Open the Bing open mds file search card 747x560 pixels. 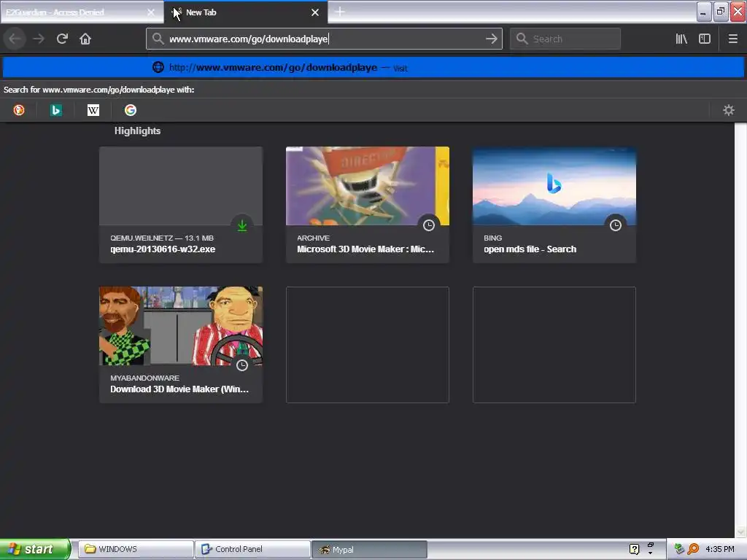pyautogui.click(x=554, y=204)
